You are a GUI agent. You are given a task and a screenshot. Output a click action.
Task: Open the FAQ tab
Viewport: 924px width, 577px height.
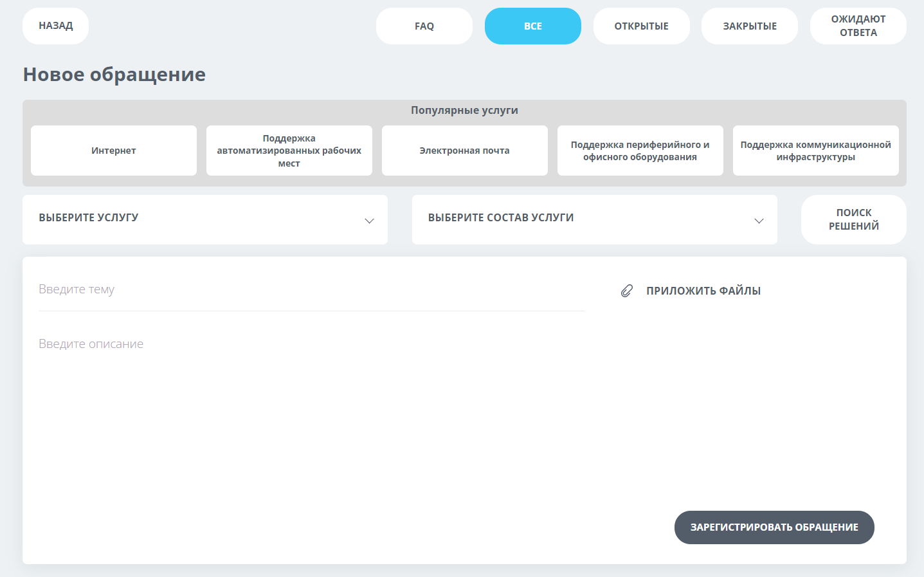point(424,26)
